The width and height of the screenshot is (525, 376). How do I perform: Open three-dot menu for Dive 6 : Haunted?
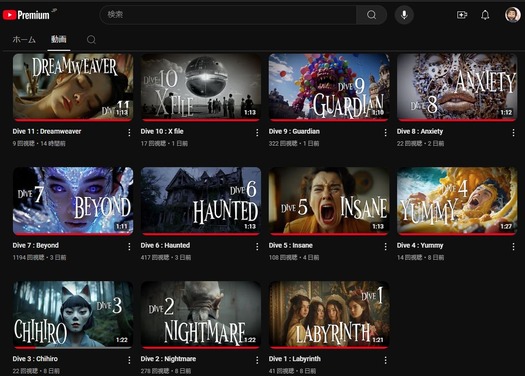(257, 247)
